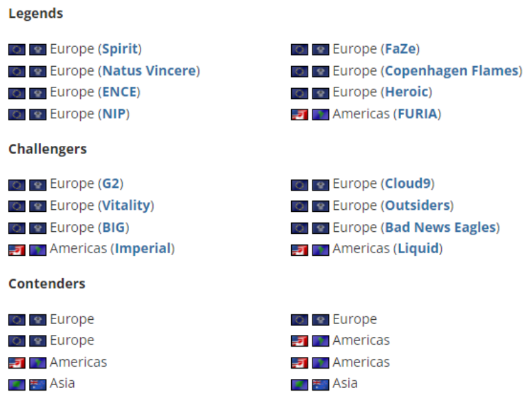Select the Challengers section heading
The height and width of the screenshot is (401, 531).
click(47, 149)
